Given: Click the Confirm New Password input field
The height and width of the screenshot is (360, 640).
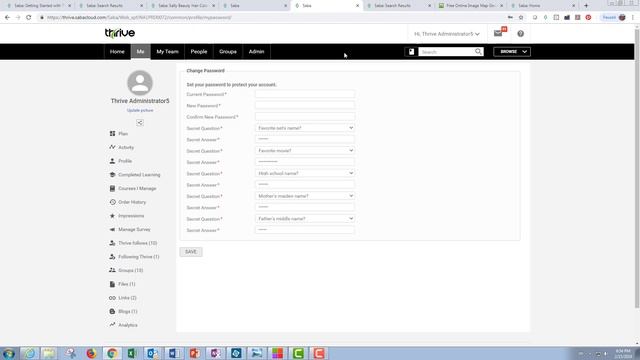Looking at the screenshot, I should tap(305, 117).
